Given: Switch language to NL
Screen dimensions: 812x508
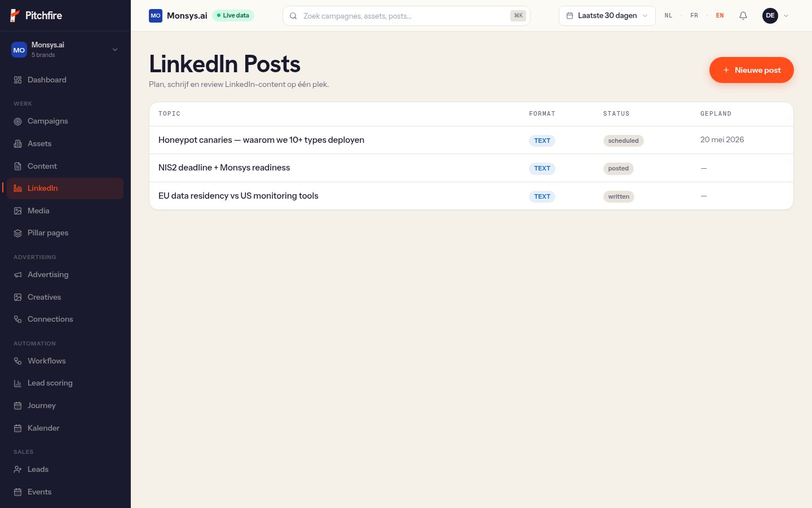Looking at the screenshot, I should point(668,16).
